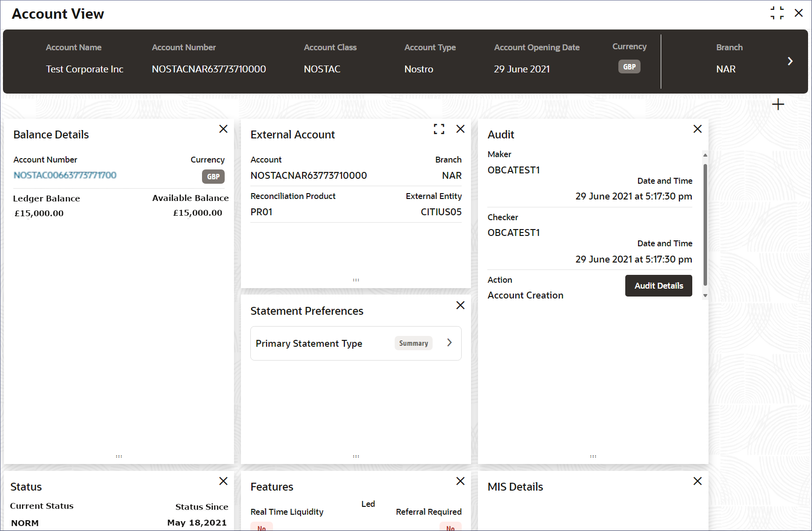Viewport: 812px width, 531px height.
Task: Close the MIS Details widget
Action: (x=698, y=481)
